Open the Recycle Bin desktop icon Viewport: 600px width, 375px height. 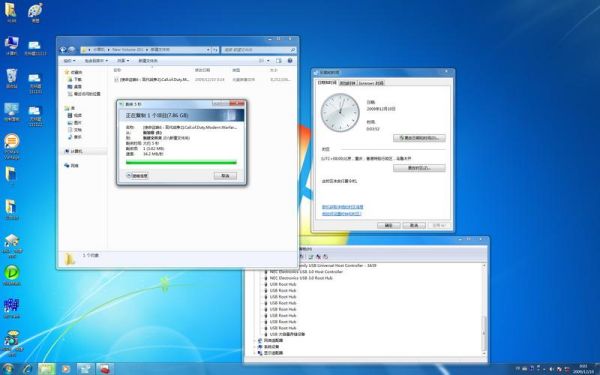(11, 78)
